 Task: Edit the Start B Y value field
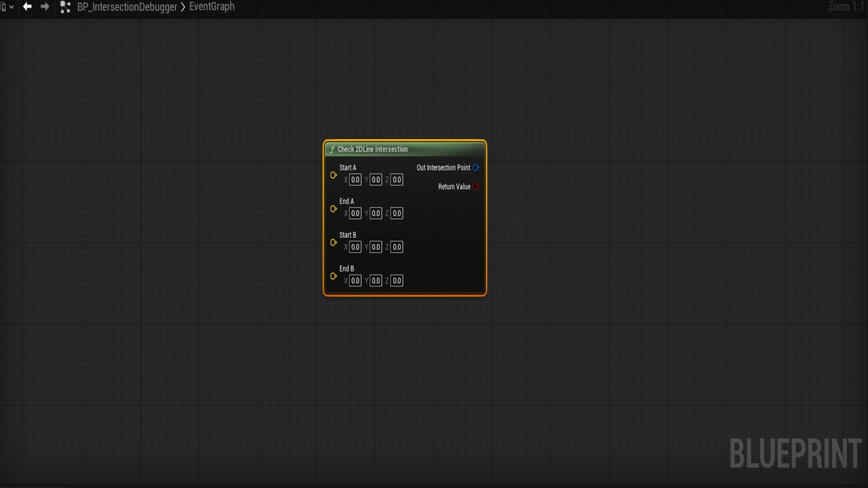[376, 247]
